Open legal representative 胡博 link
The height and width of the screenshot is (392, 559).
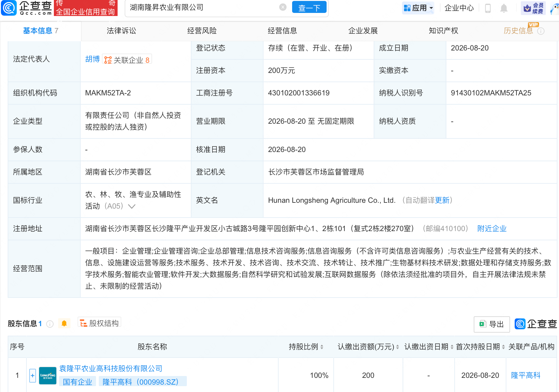coord(92,59)
